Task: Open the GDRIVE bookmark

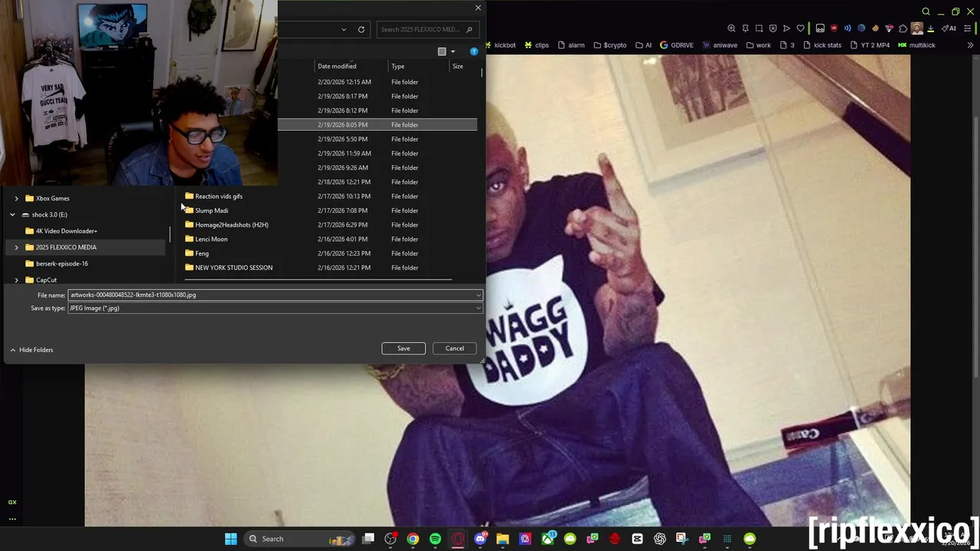Action: (x=677, y=45)
